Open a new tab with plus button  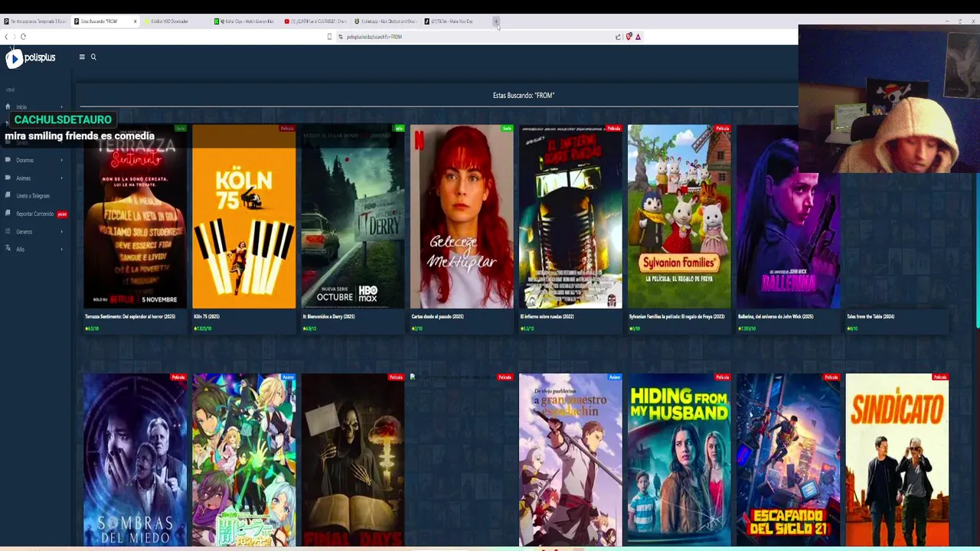[x=496, y=21]
